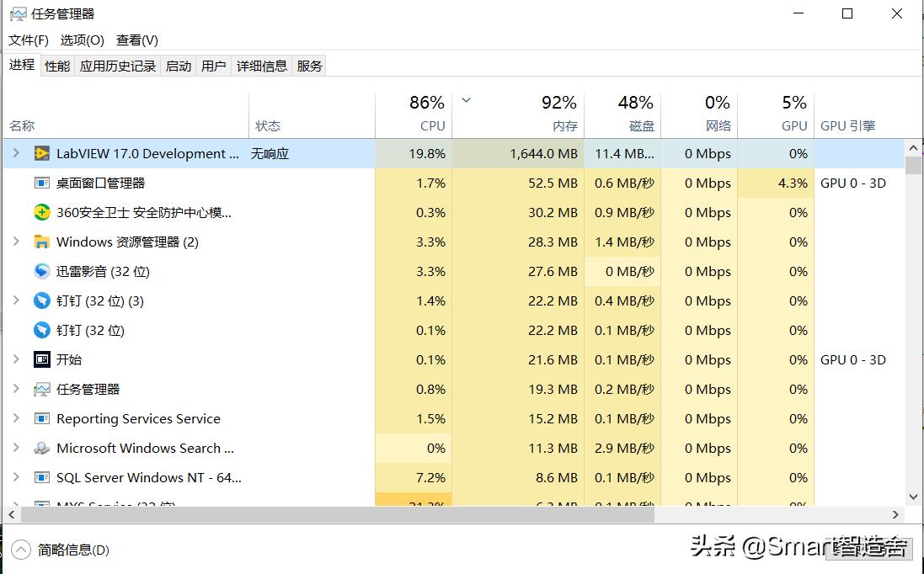Open the CPU column dropdown chevron
Image resolution: width=924 pixels, height=574 pixels.
coord(466,99)
